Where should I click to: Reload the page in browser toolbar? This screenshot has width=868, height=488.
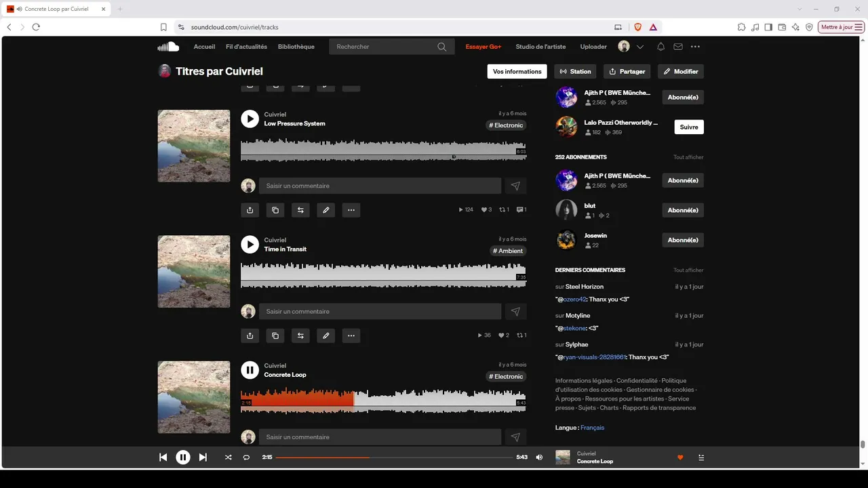coord(36,27)
